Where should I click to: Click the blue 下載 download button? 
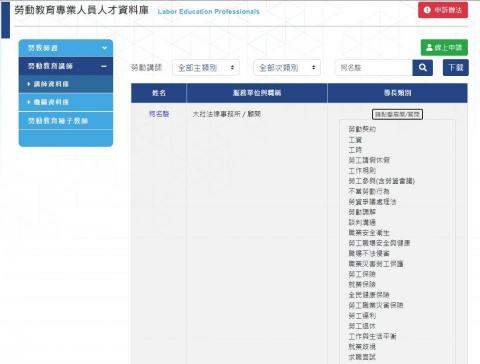click(456, 68)
